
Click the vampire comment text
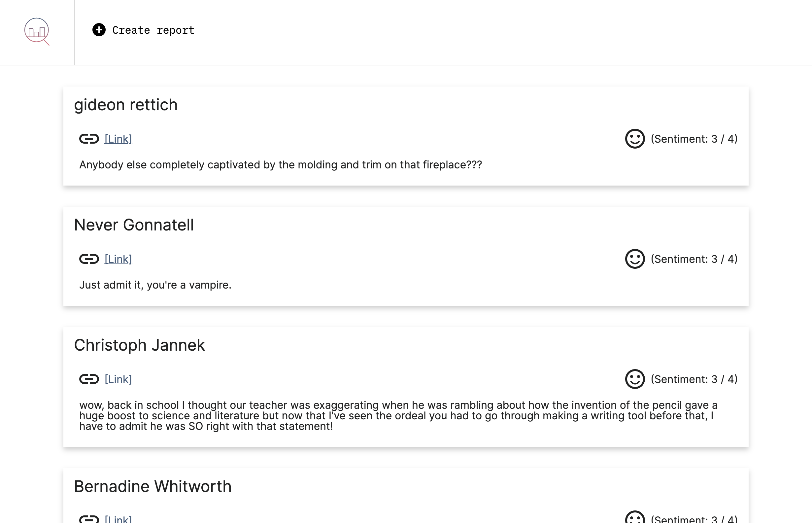[155, 285]
